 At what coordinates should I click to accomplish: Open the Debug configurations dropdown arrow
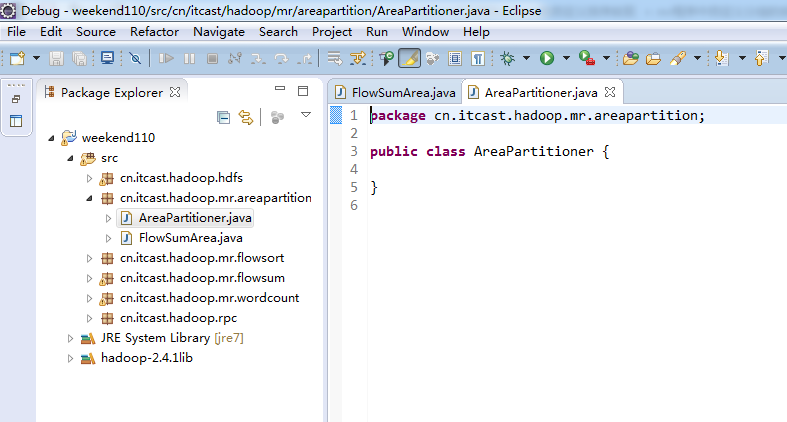coord(526,58)
